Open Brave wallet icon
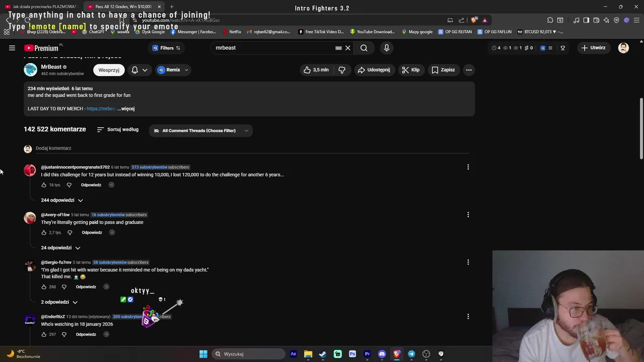 click(596, 20)
